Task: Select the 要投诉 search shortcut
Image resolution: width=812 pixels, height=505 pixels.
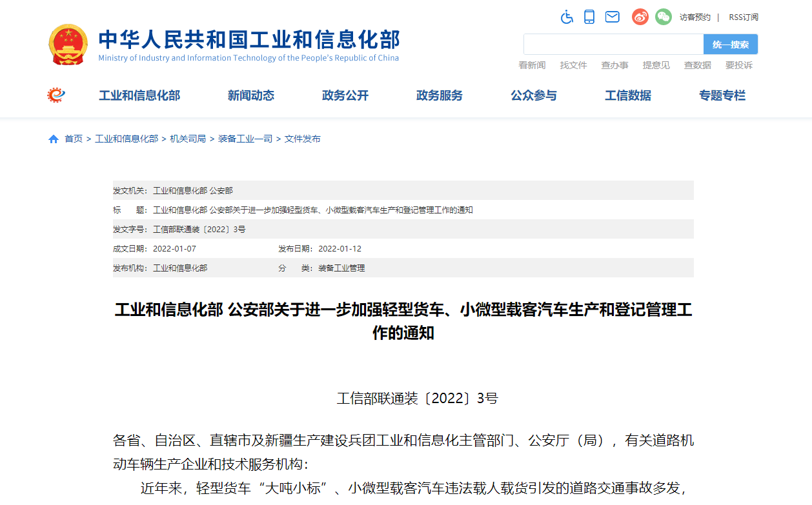Action: 738,65
